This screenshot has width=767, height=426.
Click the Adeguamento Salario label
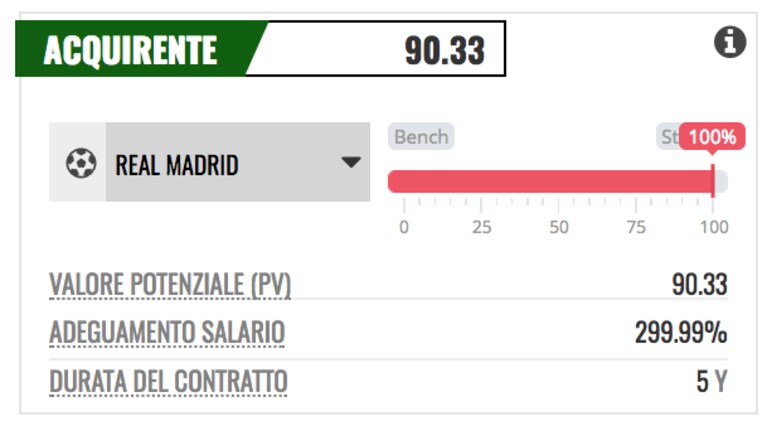tap(167, 333)
